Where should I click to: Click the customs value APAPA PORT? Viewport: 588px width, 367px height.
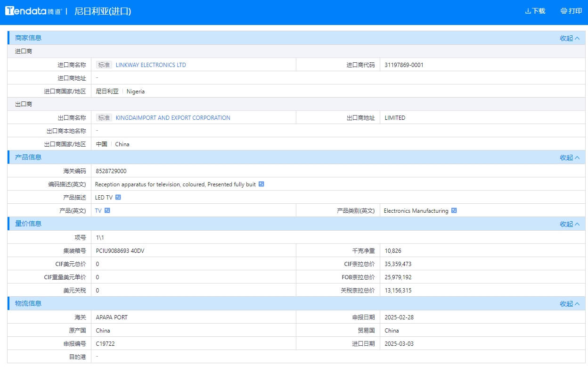pos(112,317)
